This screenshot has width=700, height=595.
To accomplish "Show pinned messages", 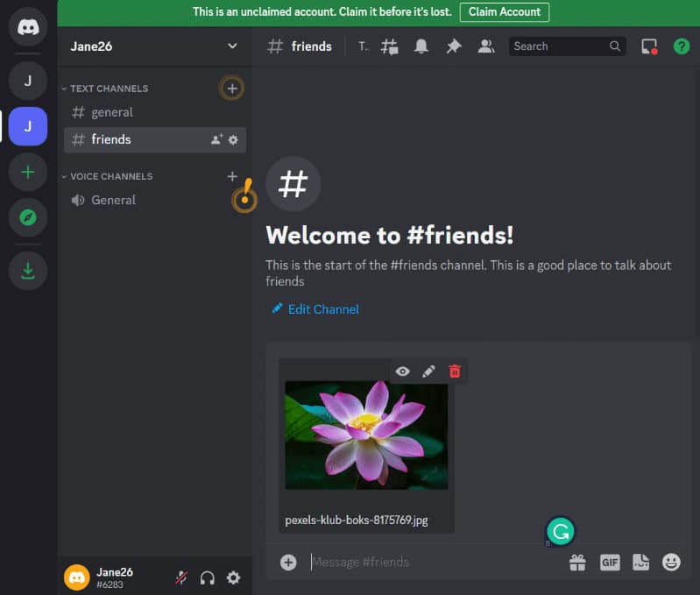I will coord(453,46).
